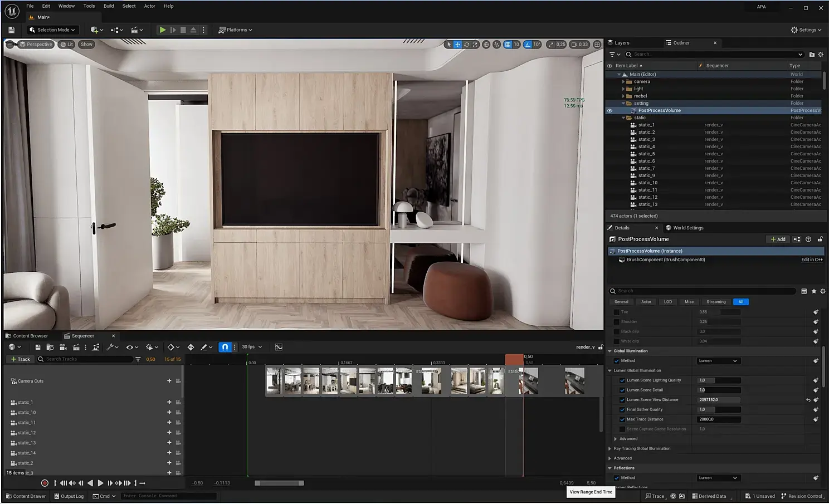
Task: Open the Details panel settings gear
Action: point(822,291)
